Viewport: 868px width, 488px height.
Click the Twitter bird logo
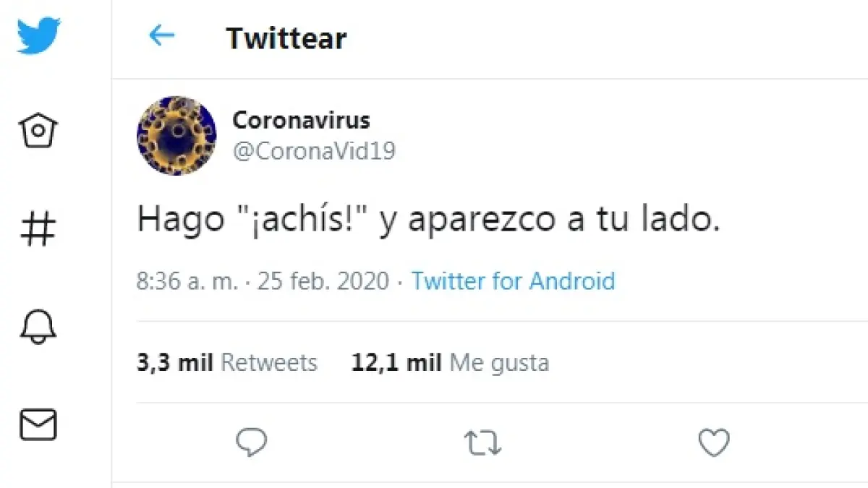click(38, 35)
